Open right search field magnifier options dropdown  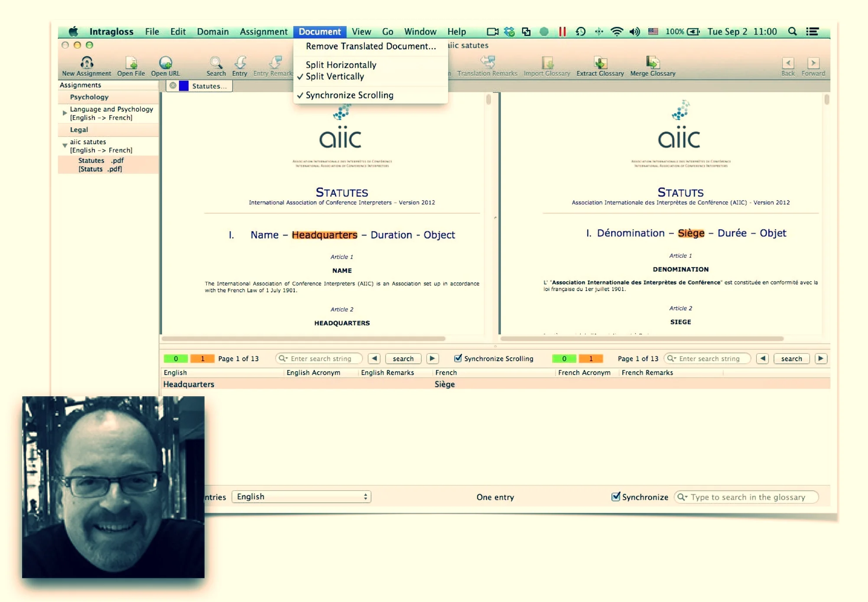pyautogui.click(x=672, y=359)
